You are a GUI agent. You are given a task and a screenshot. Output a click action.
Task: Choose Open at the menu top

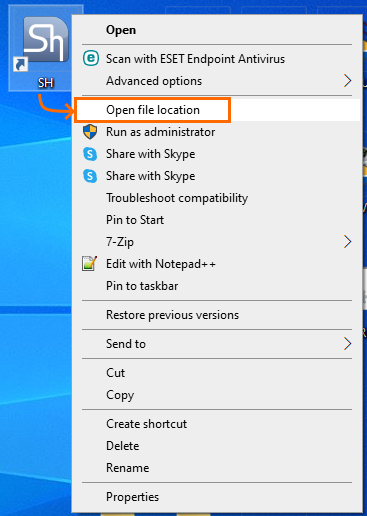point(121,30)
